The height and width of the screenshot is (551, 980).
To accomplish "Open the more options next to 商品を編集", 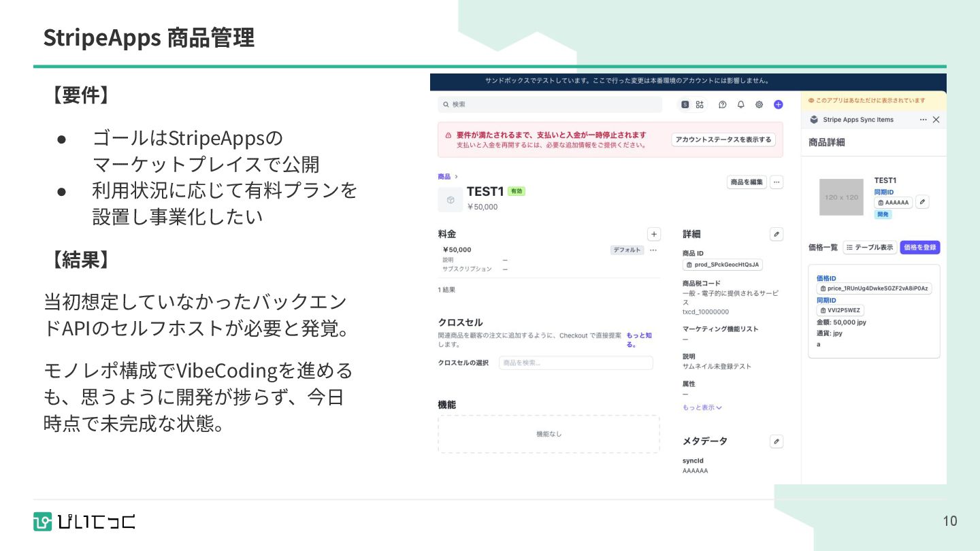I will pos(777,182).
